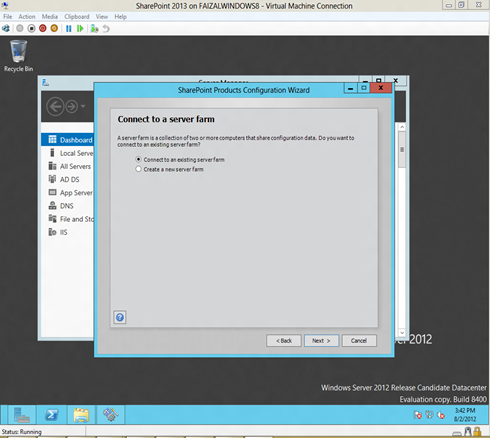The width and height of the screenshot is (490, 438).
Task: Open the help icon in the wizard
Action: [120, 317]
